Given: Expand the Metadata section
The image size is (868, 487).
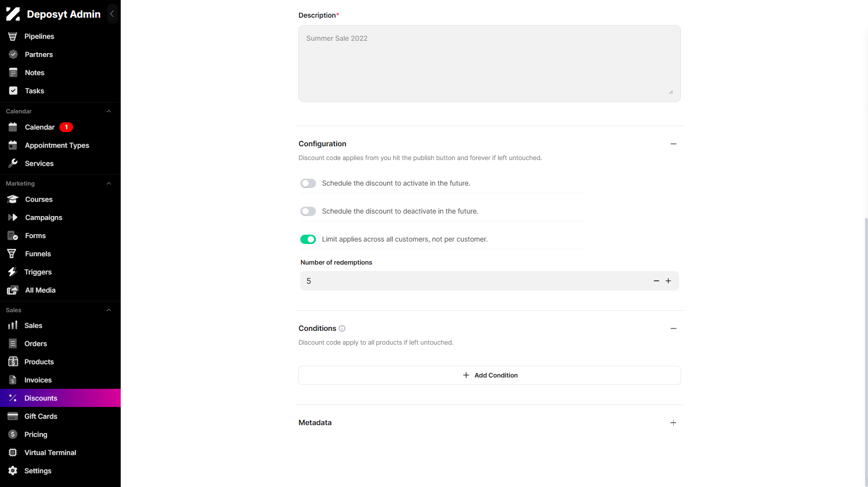Looking at the screenshot, I should (x=673, y=423).
